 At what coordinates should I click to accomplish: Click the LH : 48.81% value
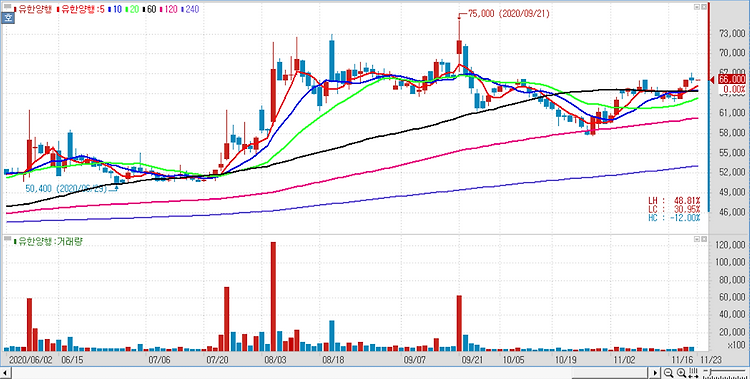(x=674, y=200)
